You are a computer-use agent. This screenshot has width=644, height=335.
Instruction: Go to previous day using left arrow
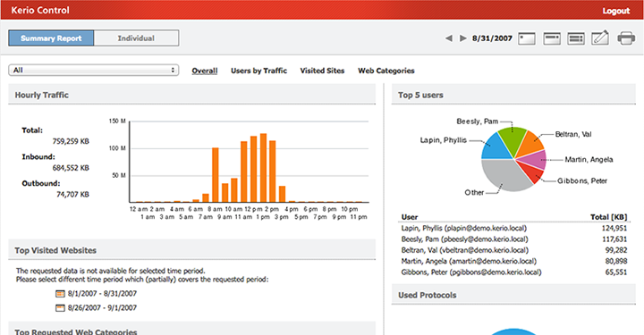coord(449,38)
